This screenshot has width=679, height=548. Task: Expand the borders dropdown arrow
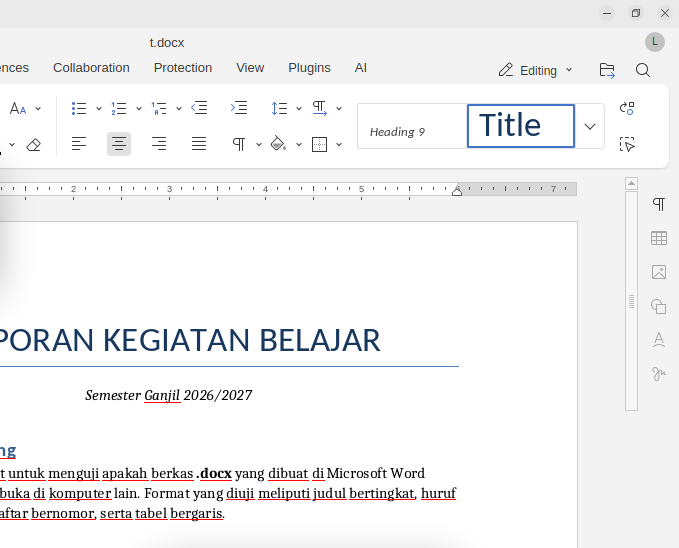pos(339,144)
